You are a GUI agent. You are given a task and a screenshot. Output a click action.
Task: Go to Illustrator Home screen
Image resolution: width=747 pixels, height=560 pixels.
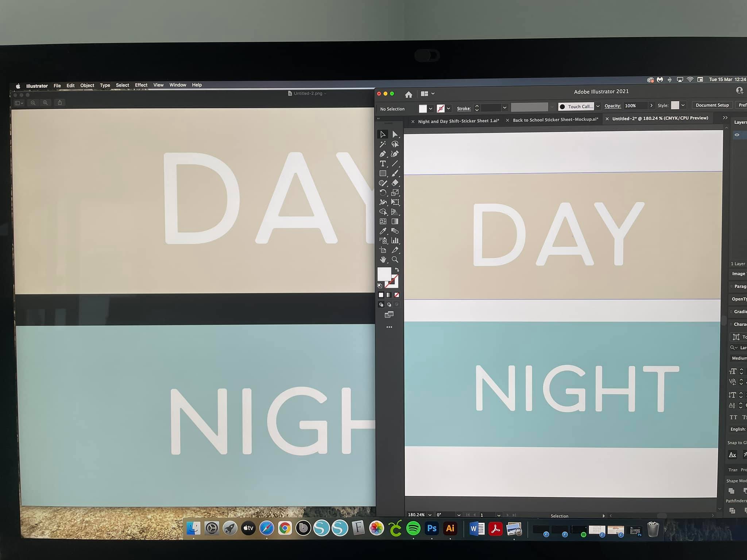pos(409,95)
